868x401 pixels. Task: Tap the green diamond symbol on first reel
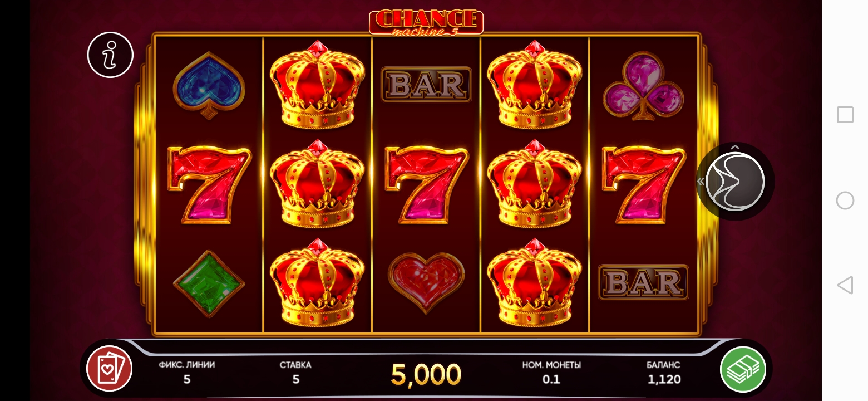click(209, 283)
